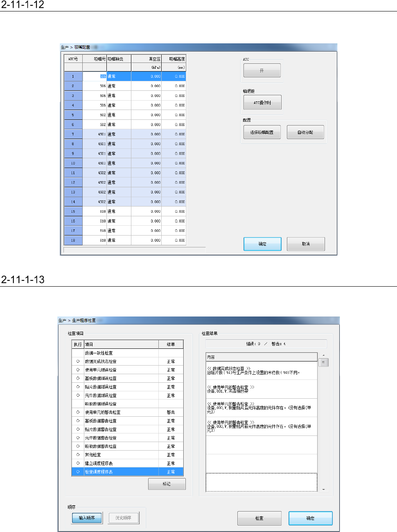Click the 标记 mark button
This screenshot has height=532, width=397.
[x=167, y=484]
